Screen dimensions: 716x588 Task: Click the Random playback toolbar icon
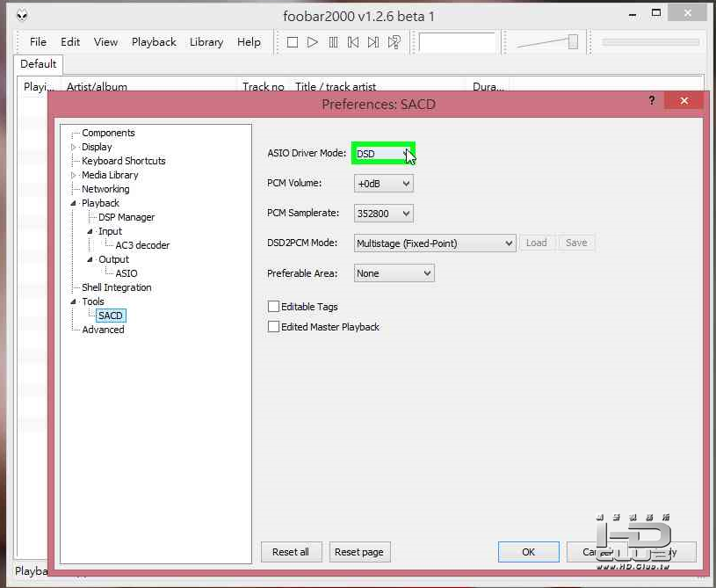394,42
